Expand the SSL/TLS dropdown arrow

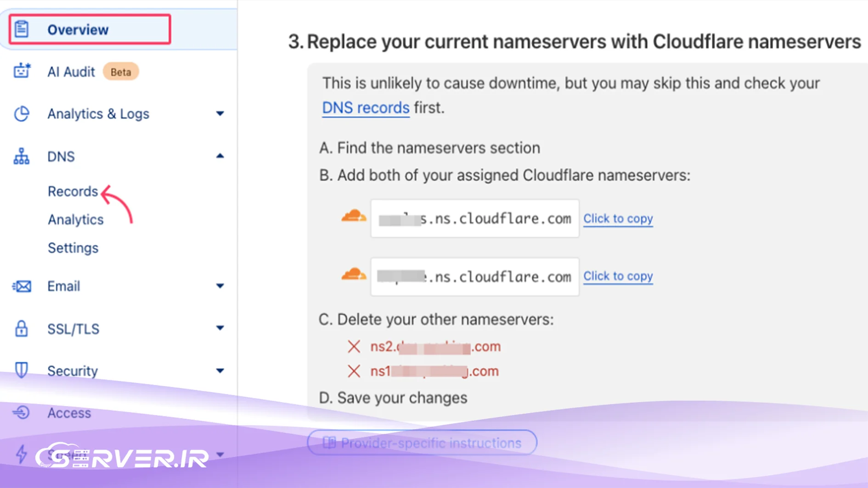click(x=220, y=328)
